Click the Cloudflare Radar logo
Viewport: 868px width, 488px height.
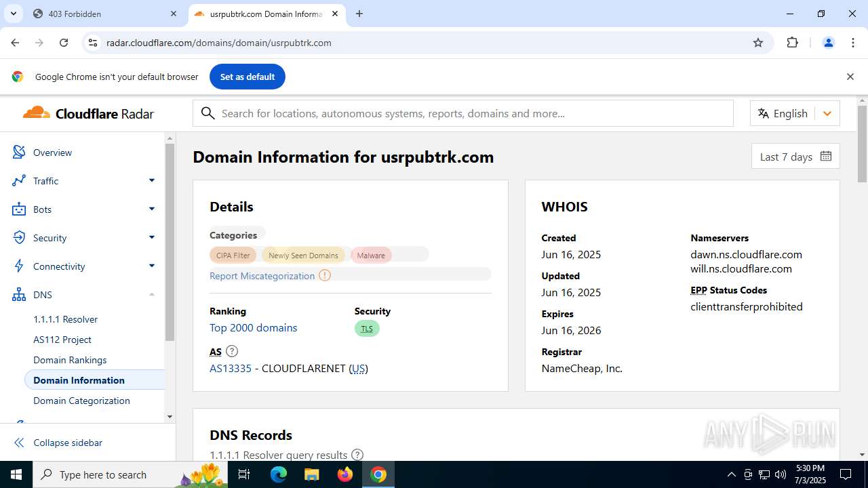[x=88, y=113]
